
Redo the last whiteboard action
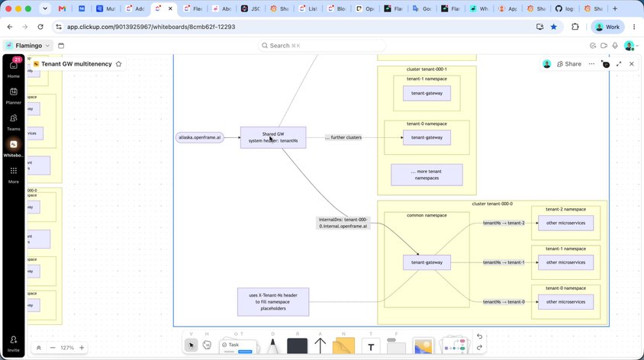click(479, 348)
